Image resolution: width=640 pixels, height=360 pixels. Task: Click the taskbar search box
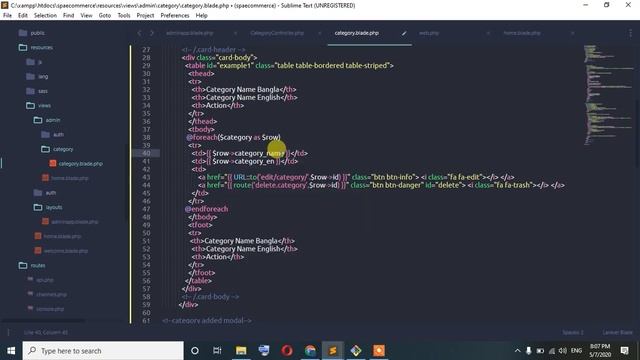click(x=103, y=351)
